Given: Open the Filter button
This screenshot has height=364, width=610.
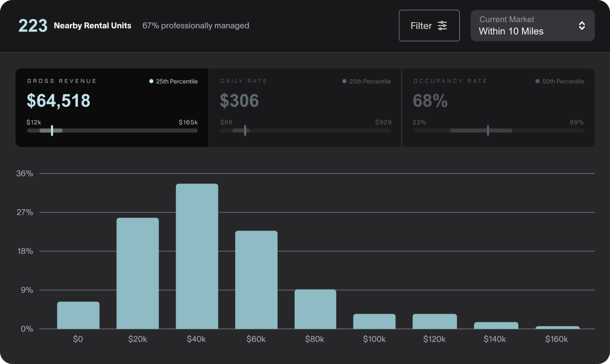Looking at the screenshot, I should (429, 26).
